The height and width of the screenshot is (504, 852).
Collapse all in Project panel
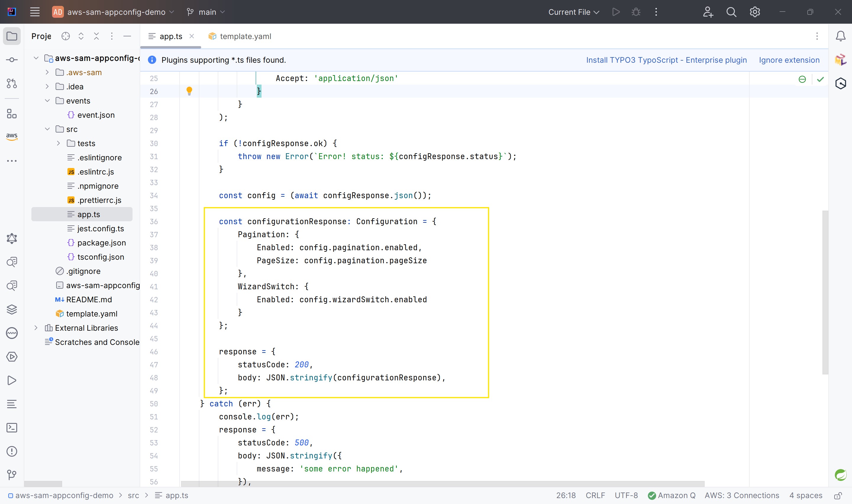(96, 36)
